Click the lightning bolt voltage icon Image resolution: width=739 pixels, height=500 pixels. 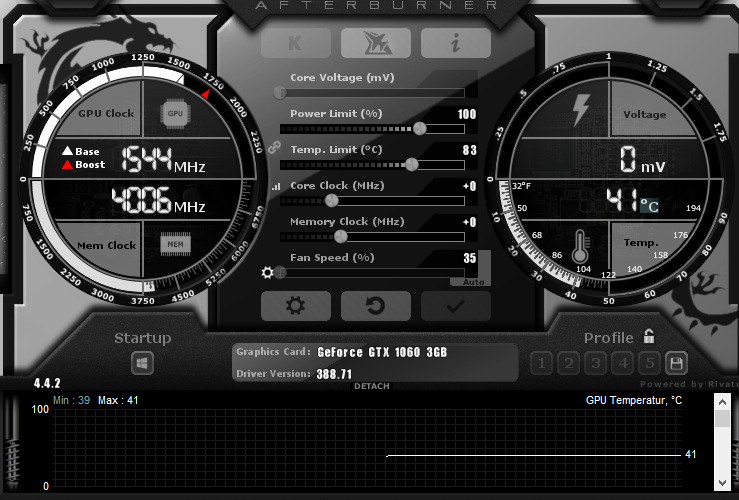click(x=581, y=110)
